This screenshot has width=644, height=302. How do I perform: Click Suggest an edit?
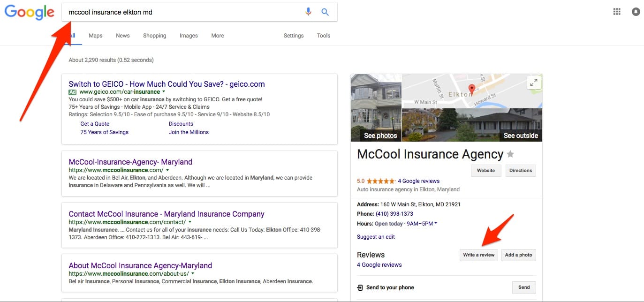(376, 237)
